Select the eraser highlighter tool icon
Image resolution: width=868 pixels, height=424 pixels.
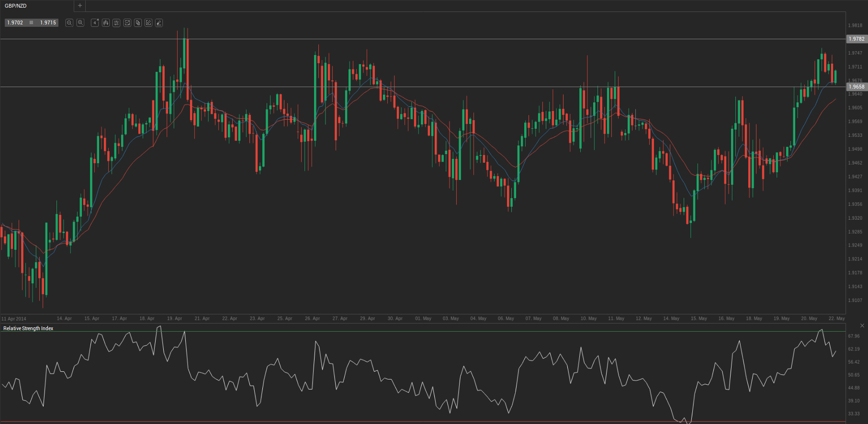click(159, 23)
